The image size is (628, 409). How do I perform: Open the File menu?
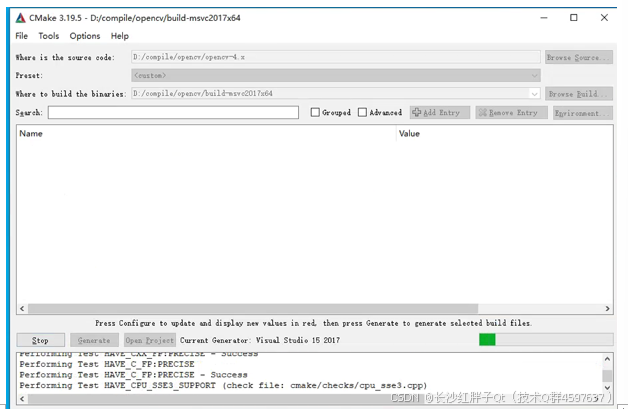point(22,36)
